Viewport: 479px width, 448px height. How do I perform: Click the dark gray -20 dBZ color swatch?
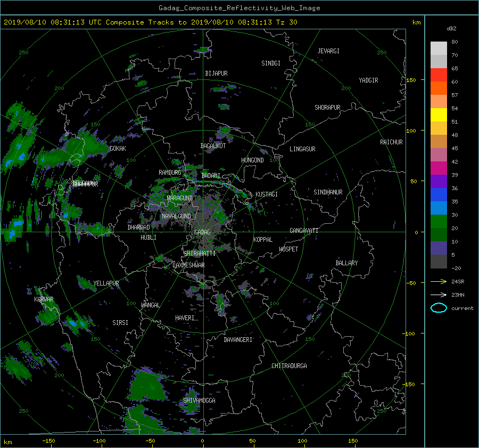point(439,262)
